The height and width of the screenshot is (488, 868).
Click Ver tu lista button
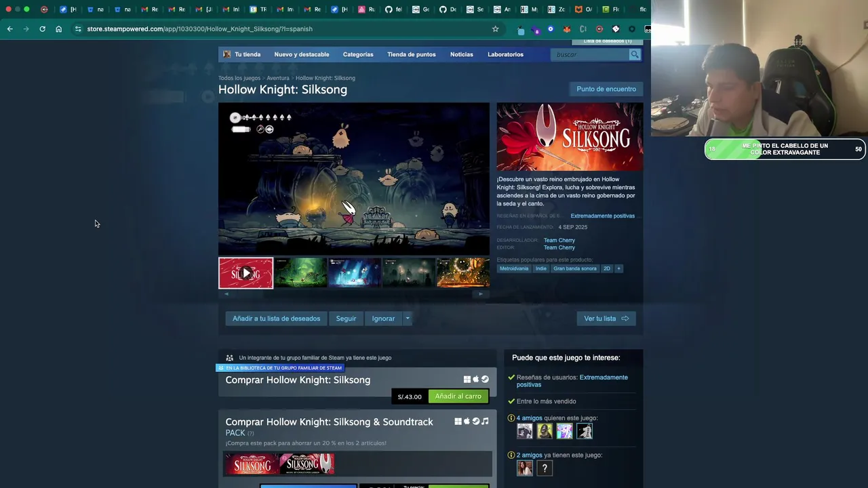click(x=606, y=319)
